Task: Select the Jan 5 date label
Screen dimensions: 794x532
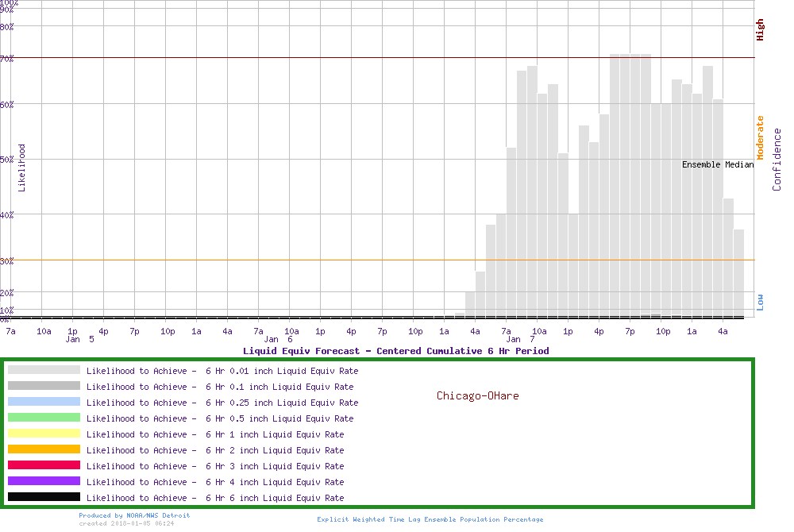Action: pos(80,339)
